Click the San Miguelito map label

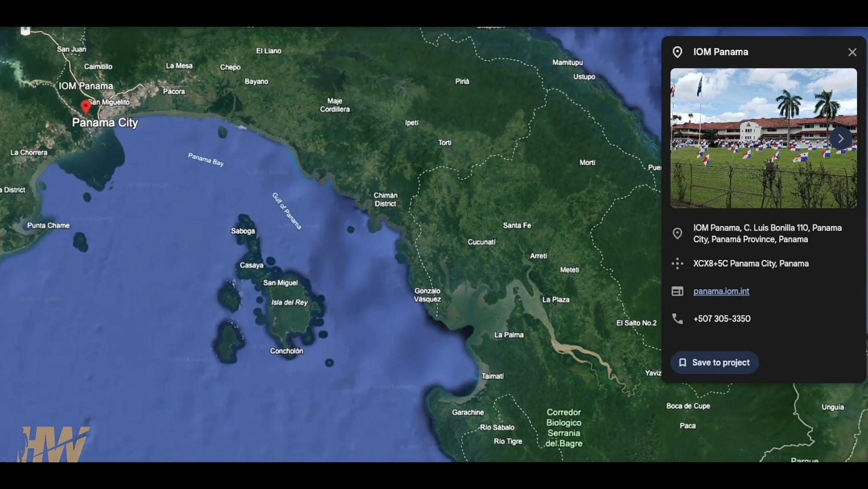pos(109,102)
